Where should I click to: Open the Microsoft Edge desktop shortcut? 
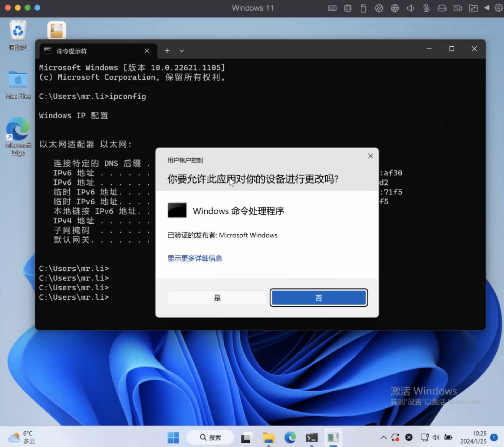click(x=18, y=136)
